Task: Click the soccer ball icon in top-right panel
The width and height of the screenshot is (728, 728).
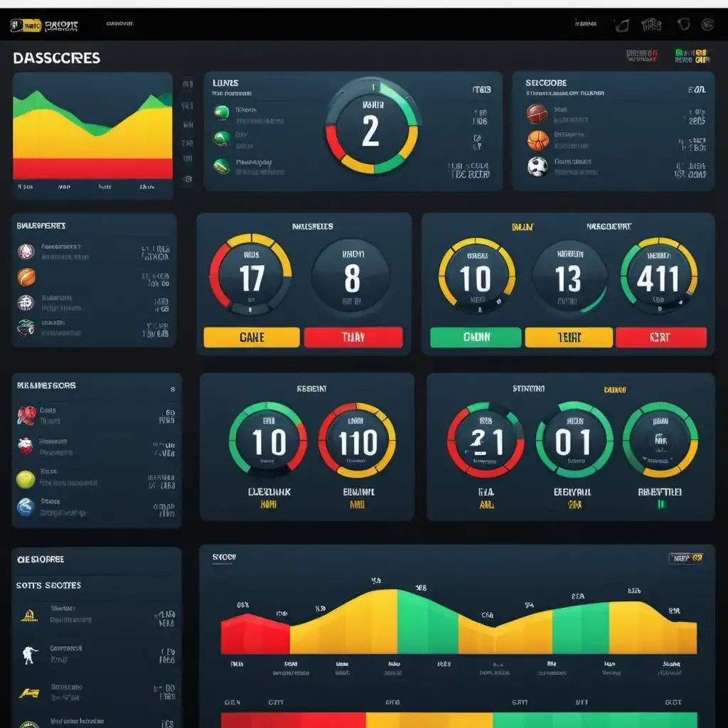Action: pos(537,166)
